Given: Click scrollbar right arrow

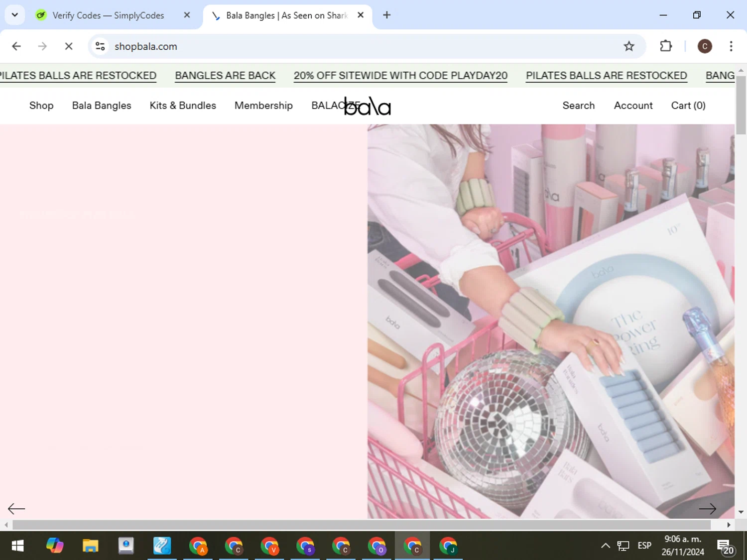Looking at the screenshot, I should point(729,525).
